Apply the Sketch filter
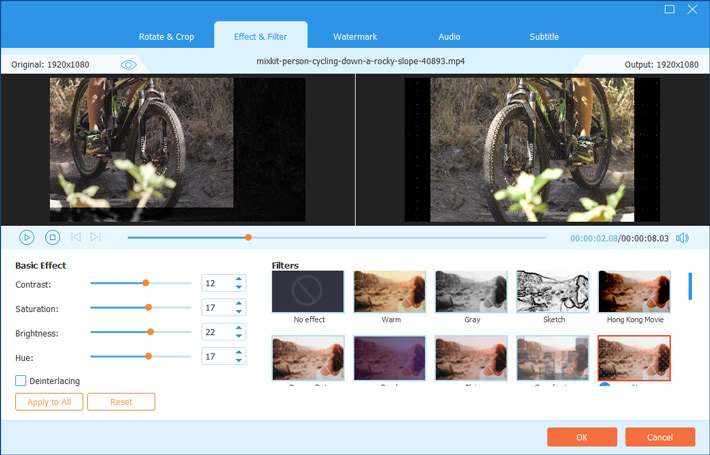 [x=553, y=291]
